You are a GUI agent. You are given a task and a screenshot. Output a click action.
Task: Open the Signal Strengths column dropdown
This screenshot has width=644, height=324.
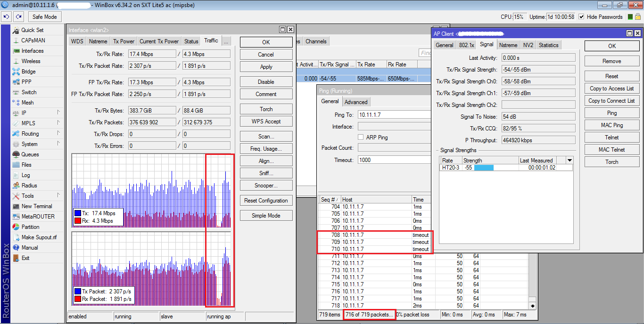click(570, 160)
